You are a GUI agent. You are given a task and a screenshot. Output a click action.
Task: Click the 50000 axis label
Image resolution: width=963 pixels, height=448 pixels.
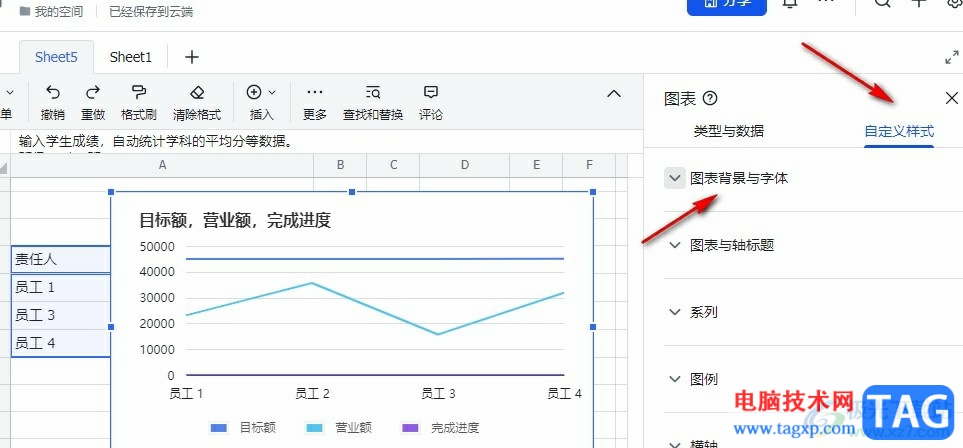coord(158,246)
